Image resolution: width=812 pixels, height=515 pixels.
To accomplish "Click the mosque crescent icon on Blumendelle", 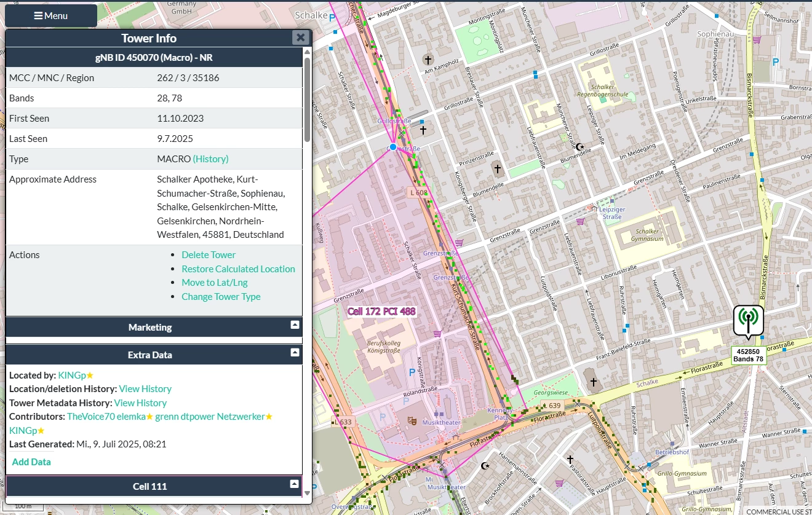I will pyautogui.click(x=579, y=146).
